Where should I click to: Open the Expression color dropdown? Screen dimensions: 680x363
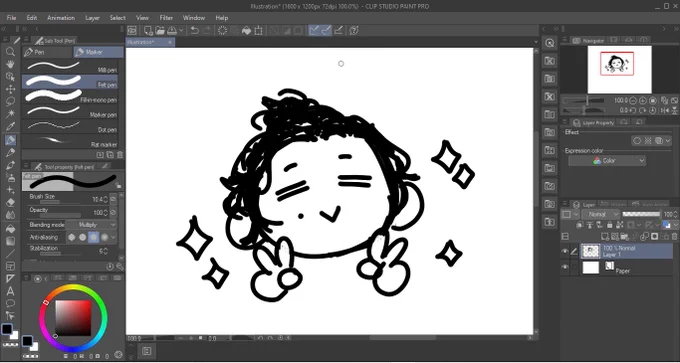607,161
